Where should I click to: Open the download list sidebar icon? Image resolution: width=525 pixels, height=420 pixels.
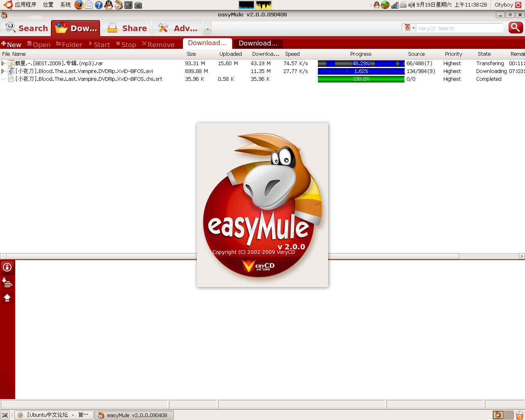(x=7, y=282)
